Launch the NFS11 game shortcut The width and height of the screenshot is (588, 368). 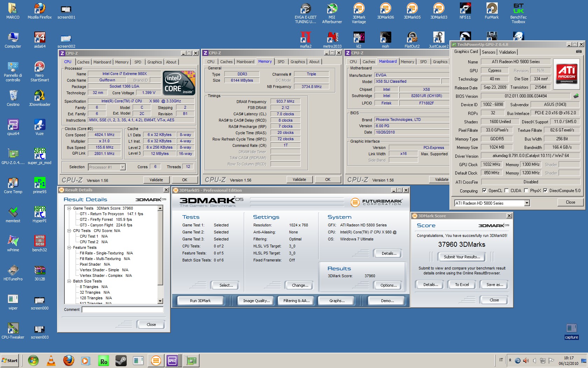tap(465, 11)
